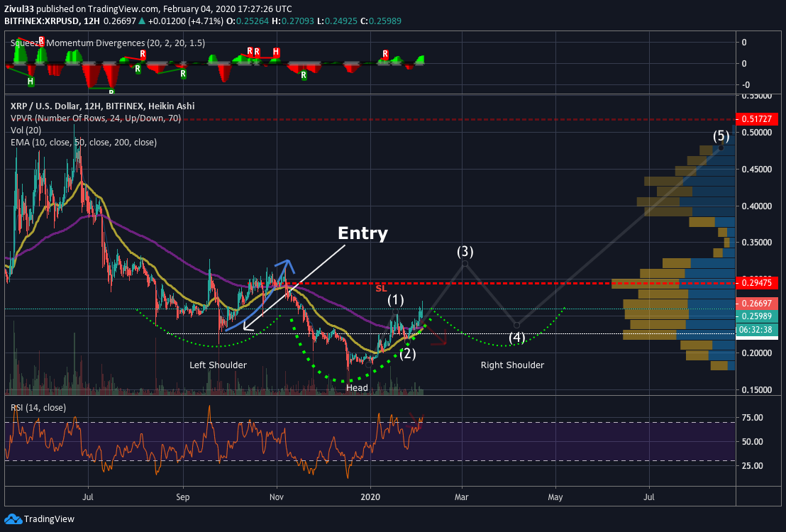
Task: Click the 0.35000 price axis value
Action: pos(757,243)
